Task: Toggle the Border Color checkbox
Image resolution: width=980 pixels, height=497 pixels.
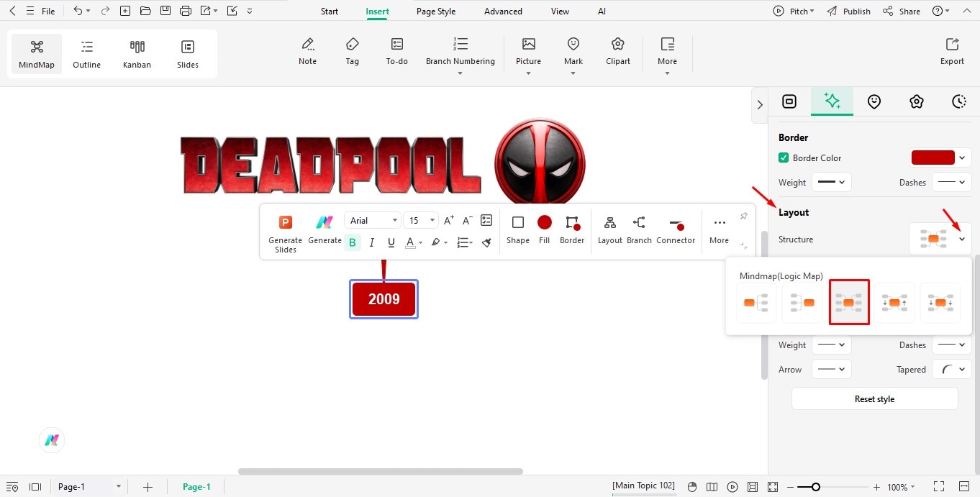Action: pos(784,158)
